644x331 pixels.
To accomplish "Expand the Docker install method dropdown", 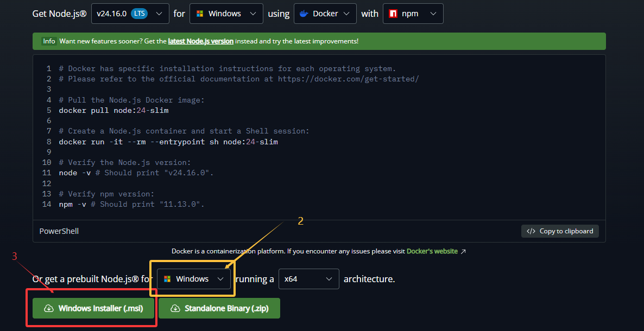I will click(325, 14).
